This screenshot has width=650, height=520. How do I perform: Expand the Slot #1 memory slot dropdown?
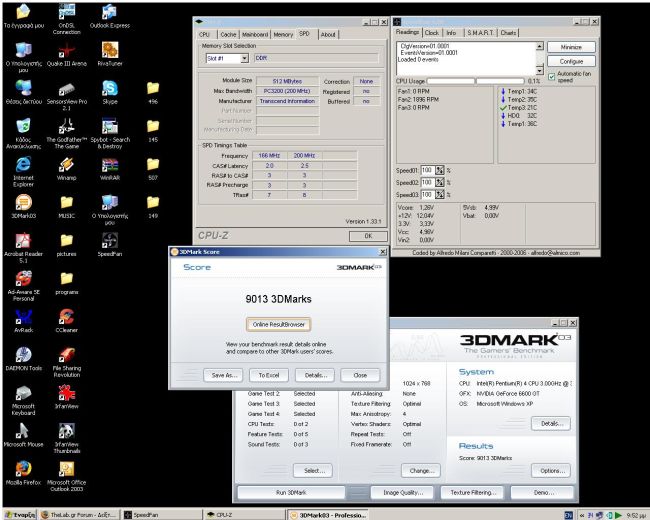(x=245, y=58)
